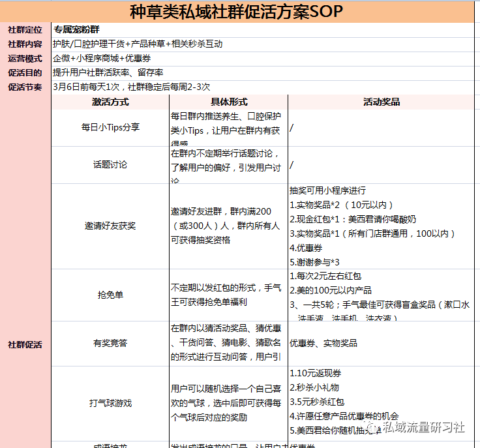This screenshot has width=480, height=448.
Task: Select the cell starting '在群内以猜活动奖品'
Action: tap(229, 344)
